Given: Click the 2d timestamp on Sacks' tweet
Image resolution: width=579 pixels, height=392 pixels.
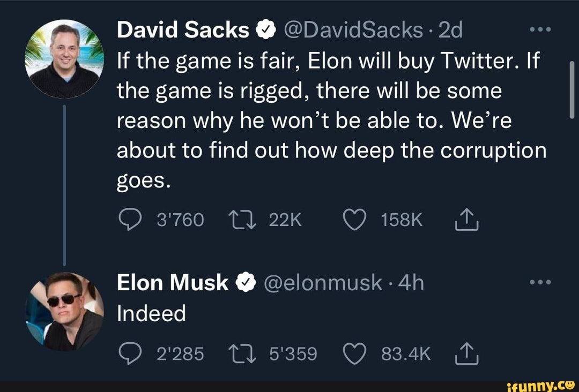Looking at the screenshot, I should tap(450, 31).
